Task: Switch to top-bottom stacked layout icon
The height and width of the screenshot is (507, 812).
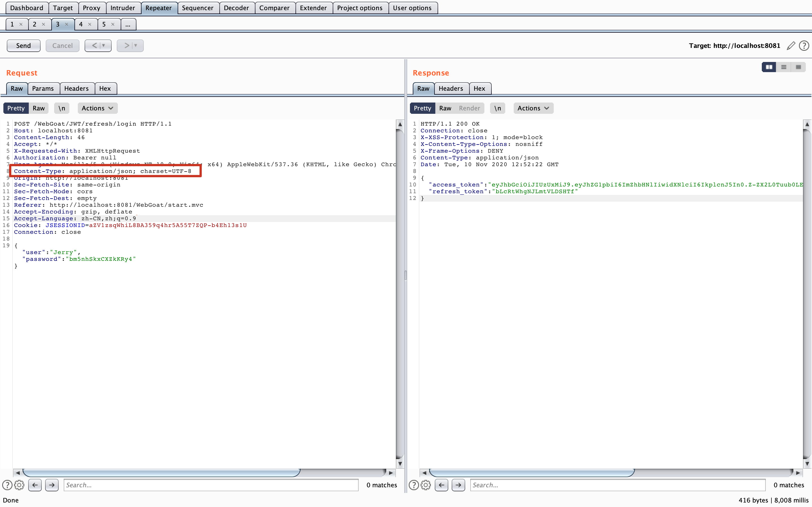Action: coord(784,67)
